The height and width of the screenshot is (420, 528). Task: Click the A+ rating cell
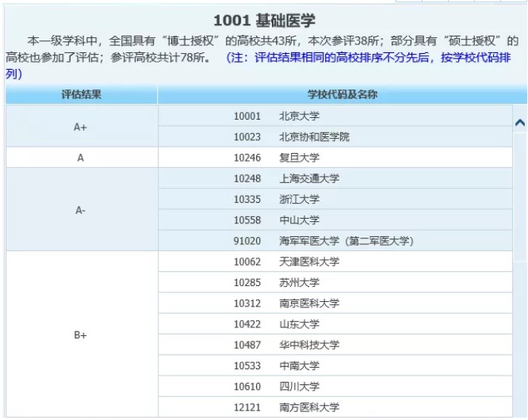(81, 126)
